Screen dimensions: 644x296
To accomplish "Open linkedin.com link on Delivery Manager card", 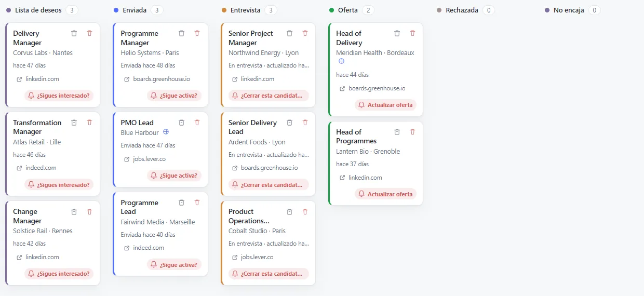I will point(37,79).
